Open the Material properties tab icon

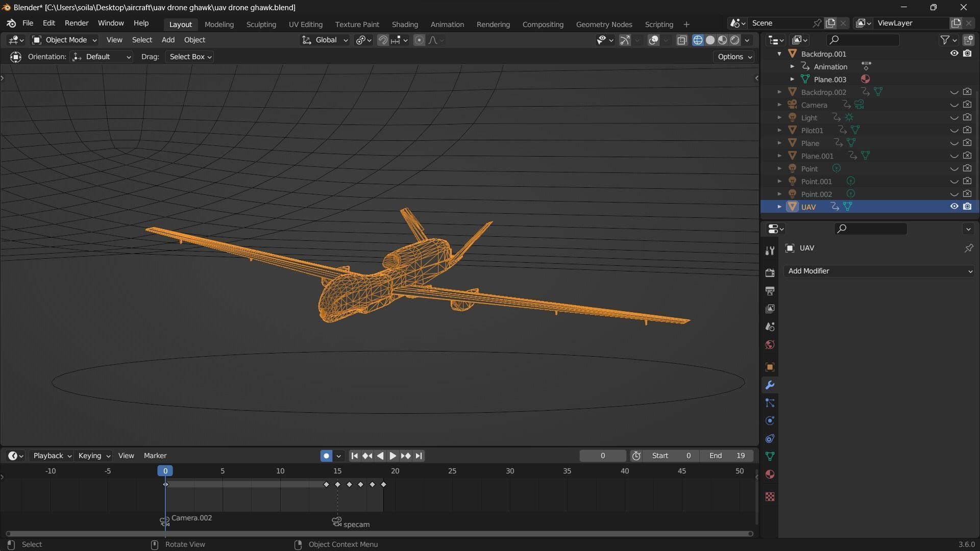tap(770, 474)
